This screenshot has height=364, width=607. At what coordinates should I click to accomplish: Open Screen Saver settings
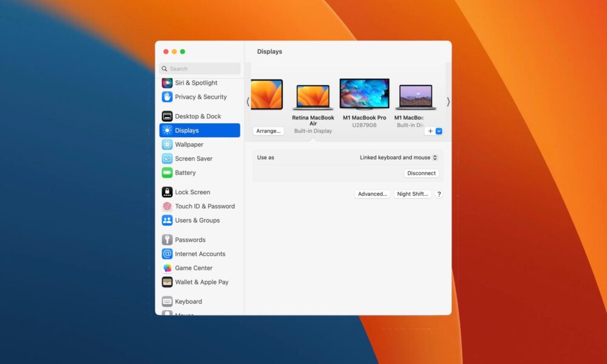[200, 158]
